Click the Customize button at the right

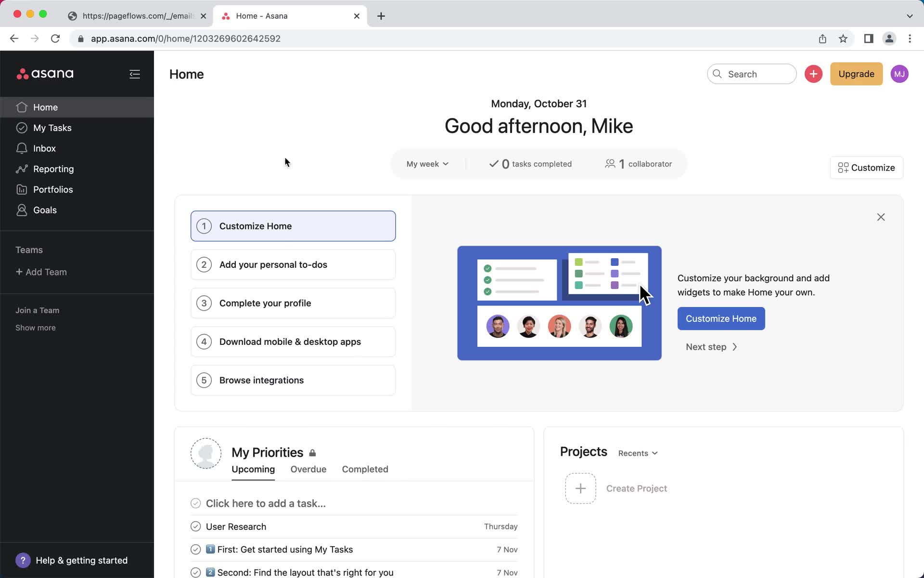click(866, 168)
